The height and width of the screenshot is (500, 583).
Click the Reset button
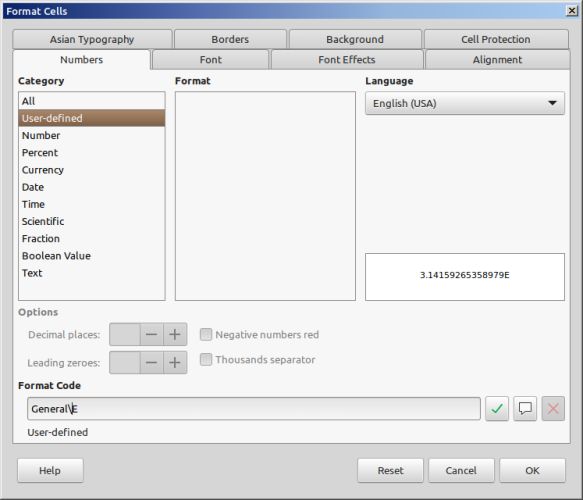click(x=390, y=470)
